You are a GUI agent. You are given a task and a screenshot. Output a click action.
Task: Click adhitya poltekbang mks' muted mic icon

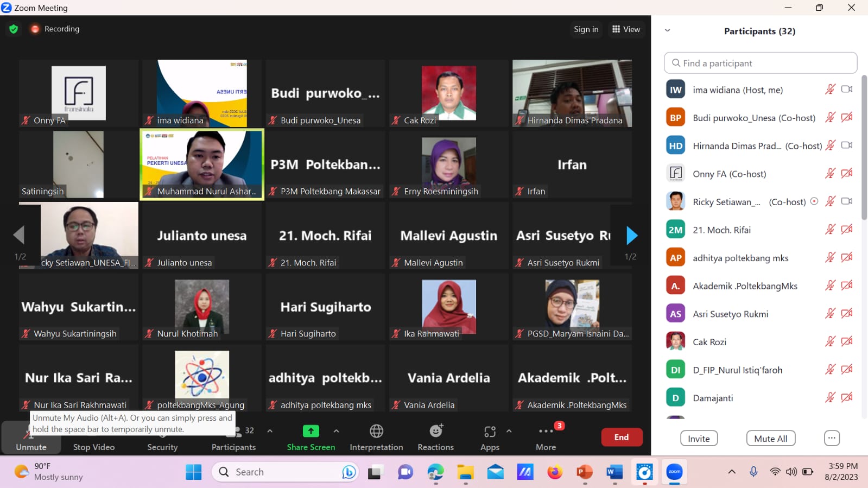click(x=830, y=257)
